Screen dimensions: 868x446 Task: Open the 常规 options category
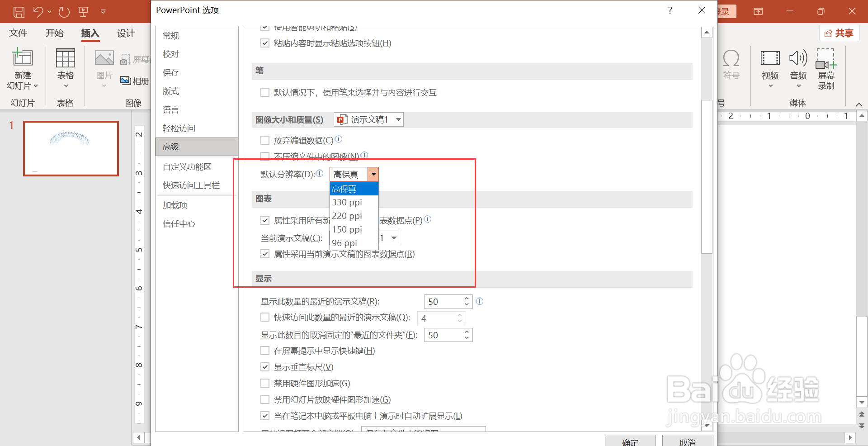click(x=197, y=36)
